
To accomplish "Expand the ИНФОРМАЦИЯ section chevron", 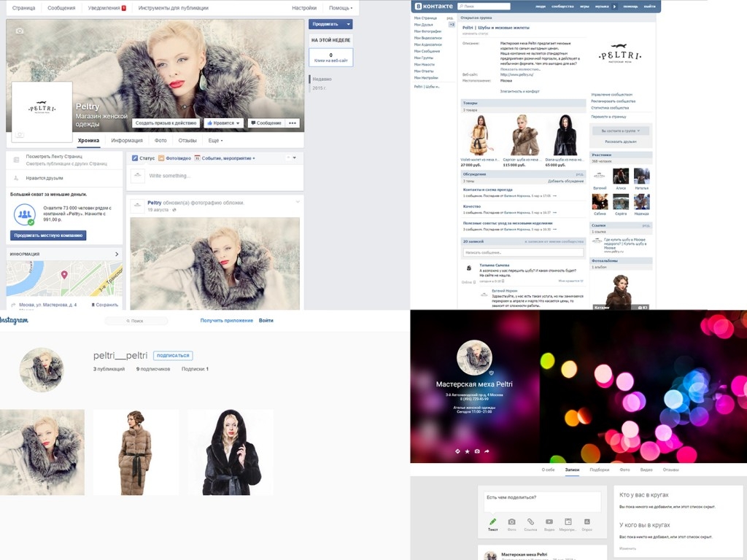I will tap(117, 254).
